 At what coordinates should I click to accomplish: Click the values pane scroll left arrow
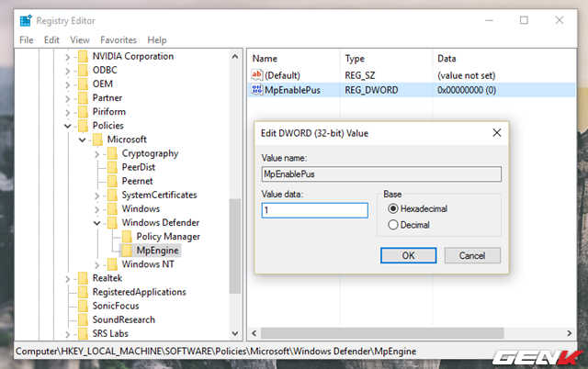click(254, 333)
